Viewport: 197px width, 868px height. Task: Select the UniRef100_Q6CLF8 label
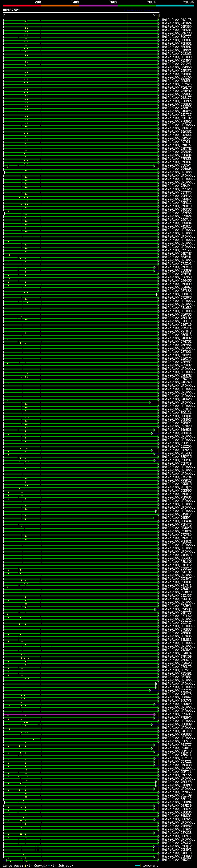click(177, 782)
